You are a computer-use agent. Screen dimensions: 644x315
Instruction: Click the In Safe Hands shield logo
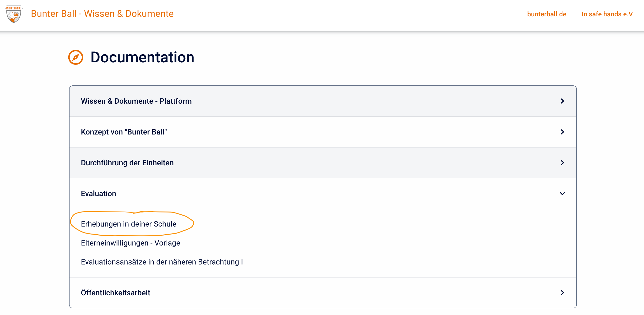(x=14, y=14)
